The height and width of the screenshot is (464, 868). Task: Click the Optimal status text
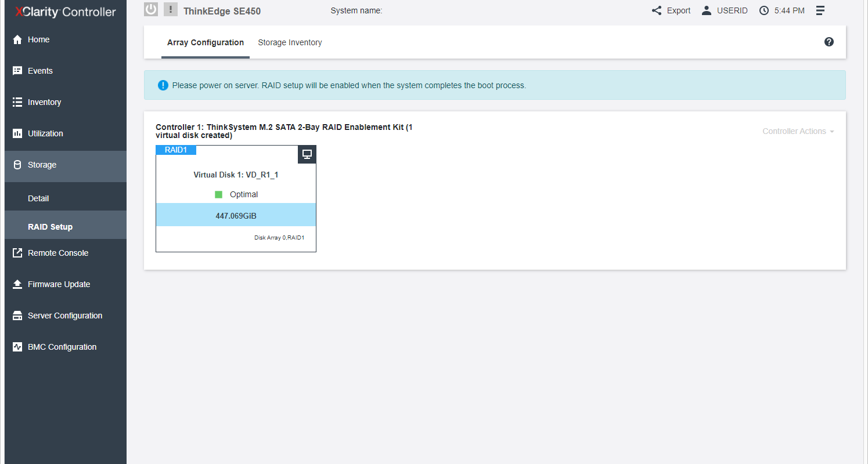[244, 195]
